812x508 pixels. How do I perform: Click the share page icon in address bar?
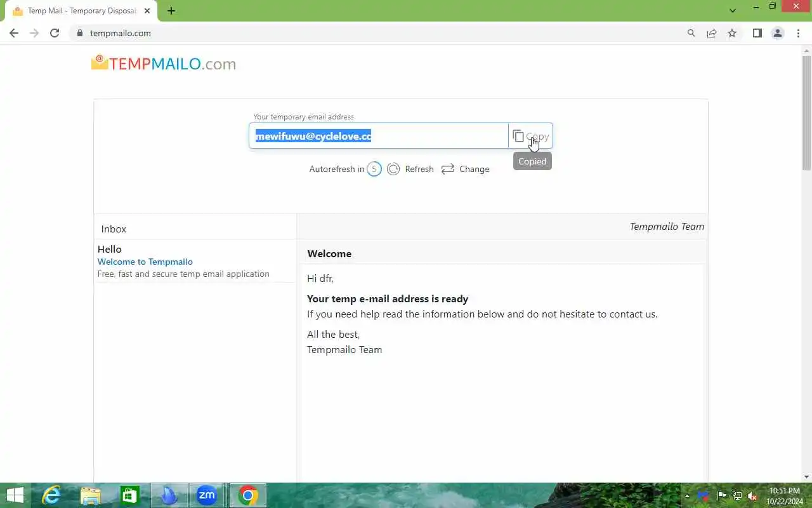[x=712, y=33]
